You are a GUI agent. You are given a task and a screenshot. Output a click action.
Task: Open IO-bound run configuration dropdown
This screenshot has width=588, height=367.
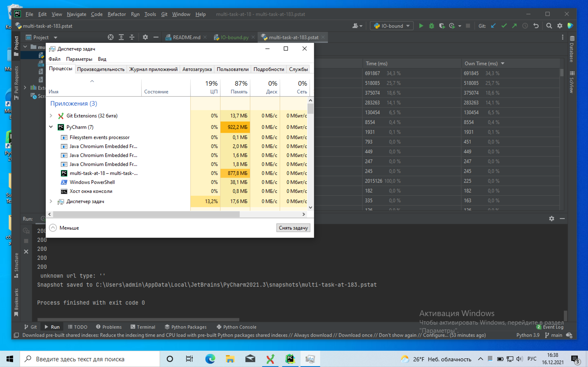pos(392,26)
